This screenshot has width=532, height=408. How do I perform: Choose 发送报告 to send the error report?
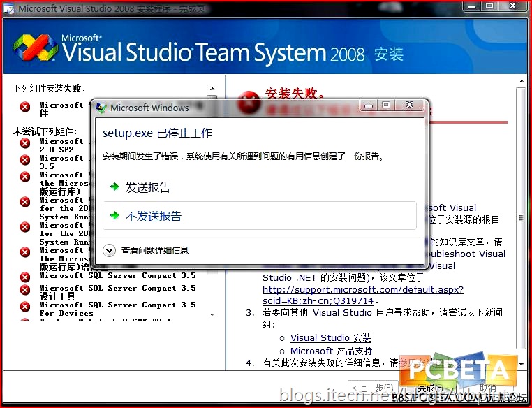click(x=147, y=188)
